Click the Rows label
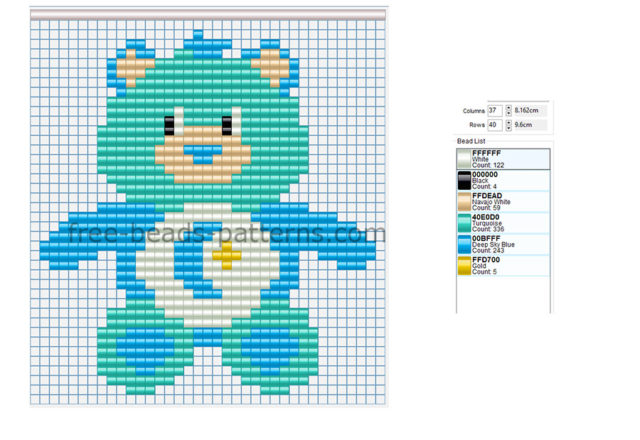 477,125
